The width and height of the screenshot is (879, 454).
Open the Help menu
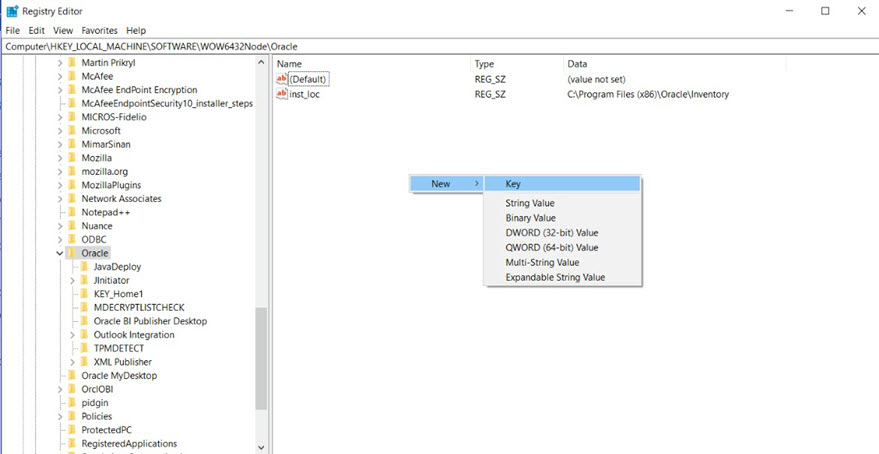tap(136, 30)
